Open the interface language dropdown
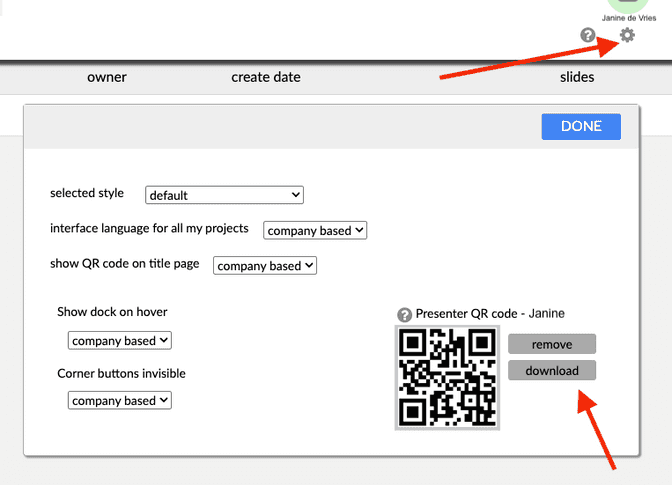The width and height of the screenshot is (672, 485). tap(315, 230)
